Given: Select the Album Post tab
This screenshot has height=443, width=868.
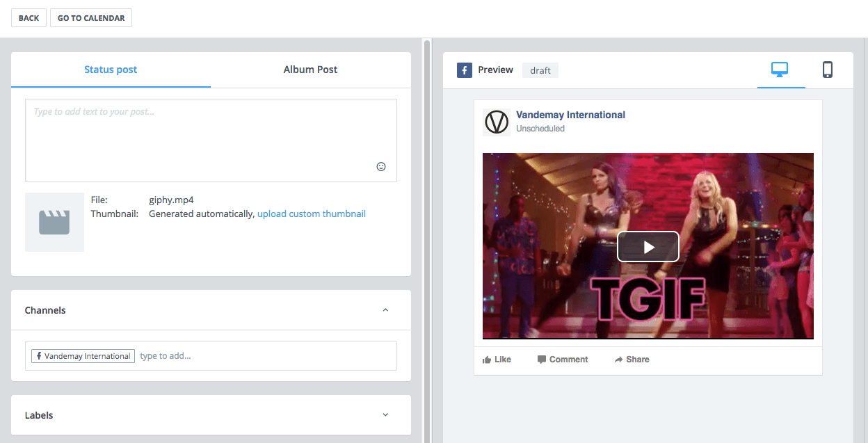Looking at the screenshot, I should point(311,70).
